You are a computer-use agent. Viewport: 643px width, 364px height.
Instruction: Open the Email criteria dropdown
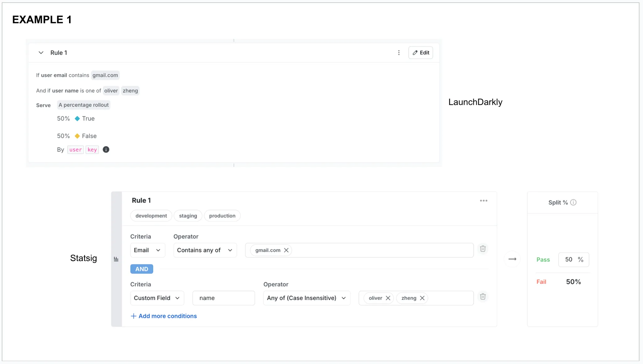pos(147,250)
